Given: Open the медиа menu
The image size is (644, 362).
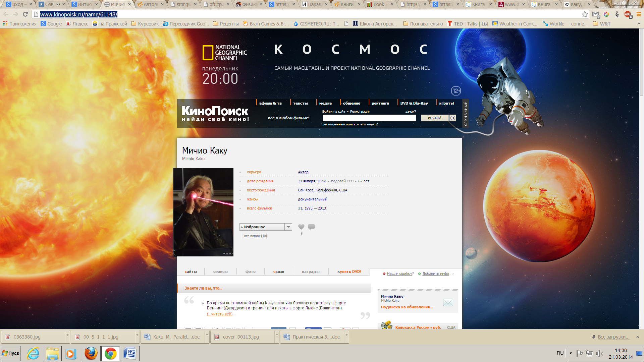Looking at the screenshot, I should tap(325, 103).
